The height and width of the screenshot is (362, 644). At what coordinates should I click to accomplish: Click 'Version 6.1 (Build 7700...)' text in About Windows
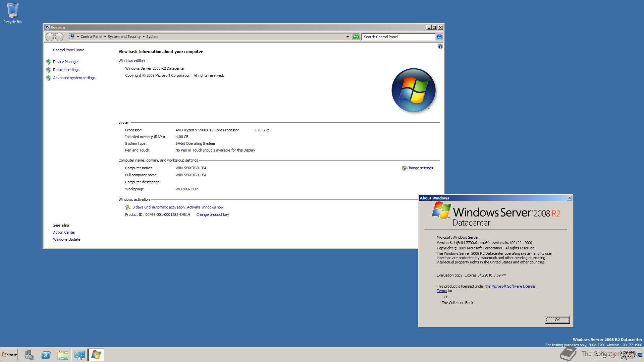pos(484,243)
